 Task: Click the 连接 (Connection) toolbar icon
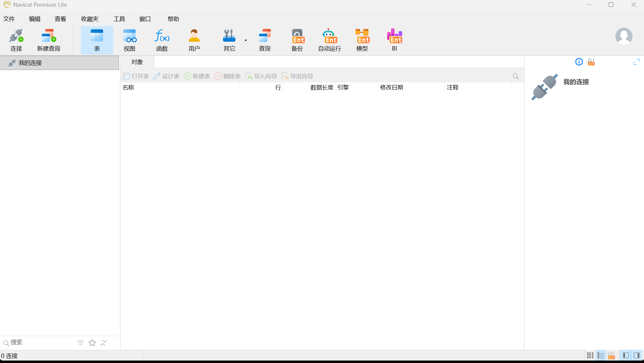coord(16,40)
